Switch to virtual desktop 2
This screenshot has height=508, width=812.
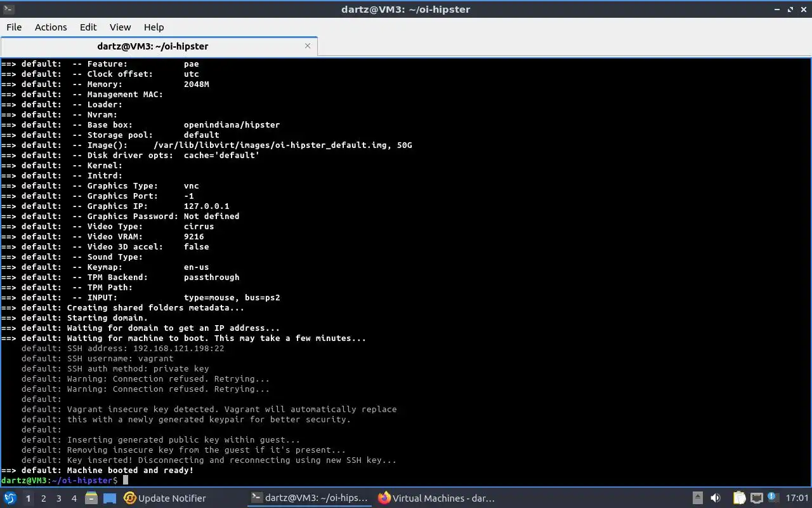click(43, 498)
